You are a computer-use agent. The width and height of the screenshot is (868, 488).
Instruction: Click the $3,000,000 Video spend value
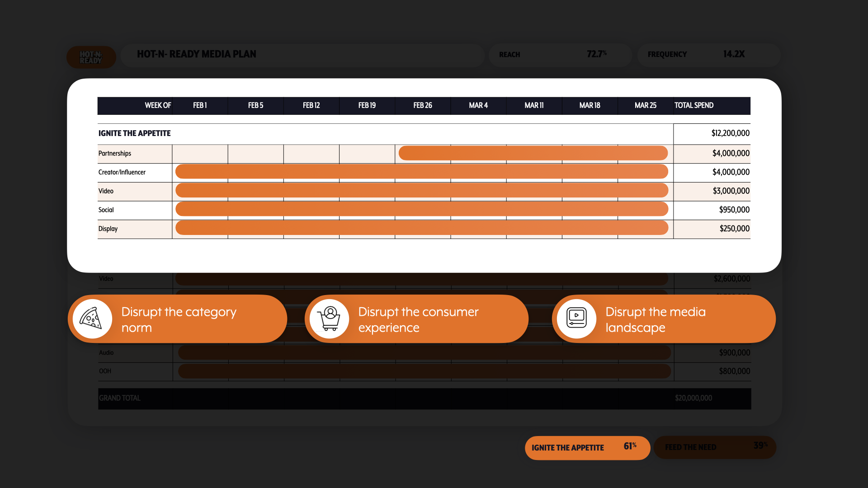pyautogui.click(x=731, y=191)
